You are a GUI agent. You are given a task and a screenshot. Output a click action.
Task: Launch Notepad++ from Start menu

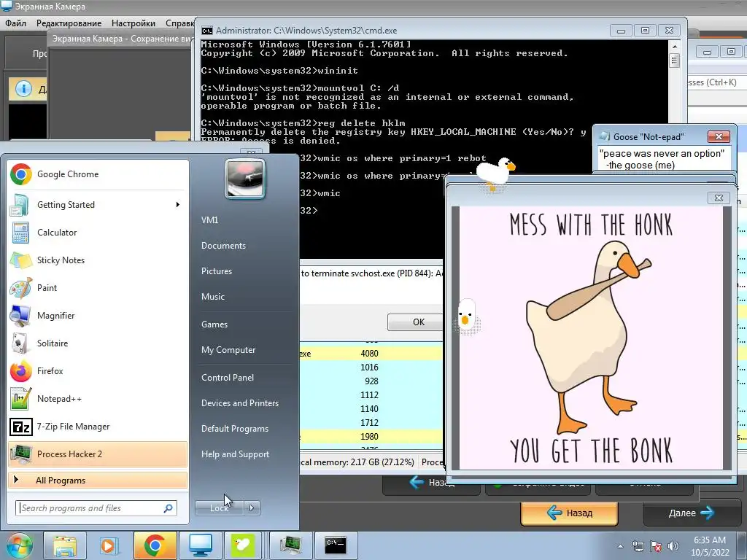pos(98,399)
